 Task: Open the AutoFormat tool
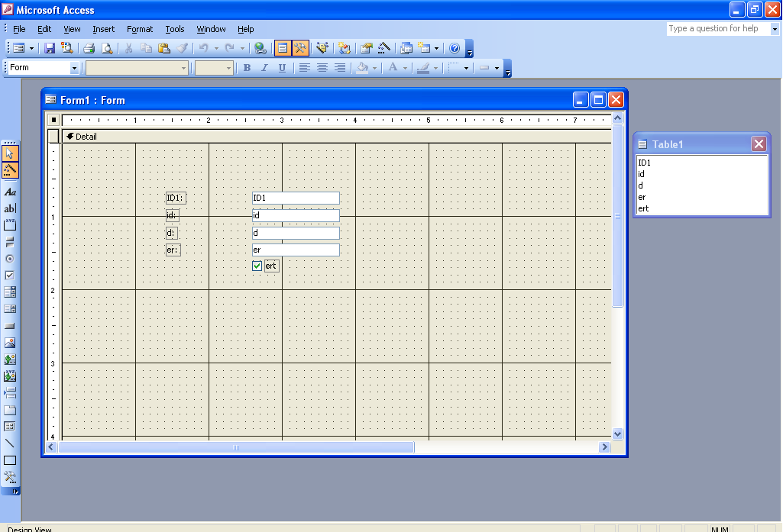322,48
